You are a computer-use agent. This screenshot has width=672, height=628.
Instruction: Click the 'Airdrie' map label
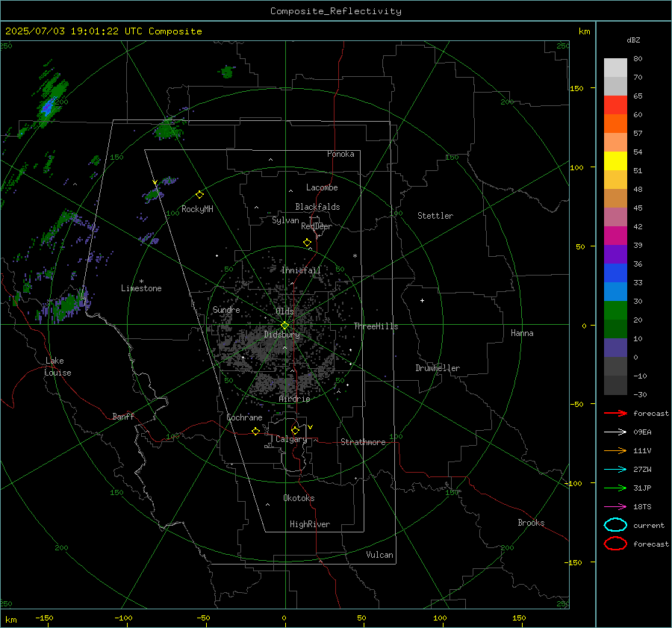click(x=294, y=399)
